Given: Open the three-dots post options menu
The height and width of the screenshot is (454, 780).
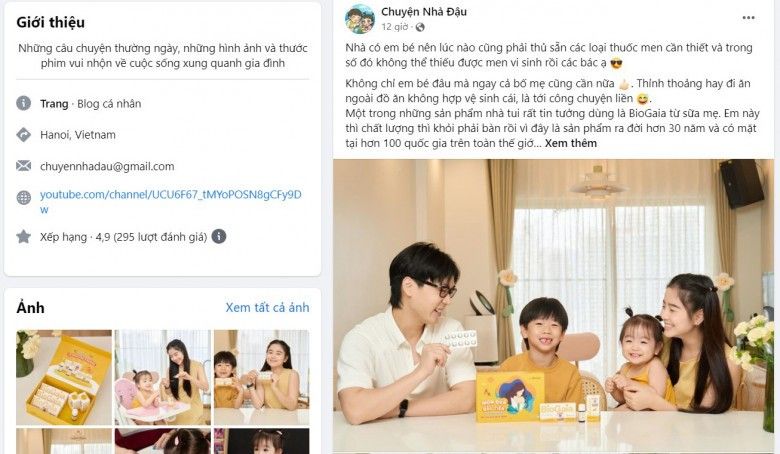Looking at the screenshot, I should click(748, 18).
